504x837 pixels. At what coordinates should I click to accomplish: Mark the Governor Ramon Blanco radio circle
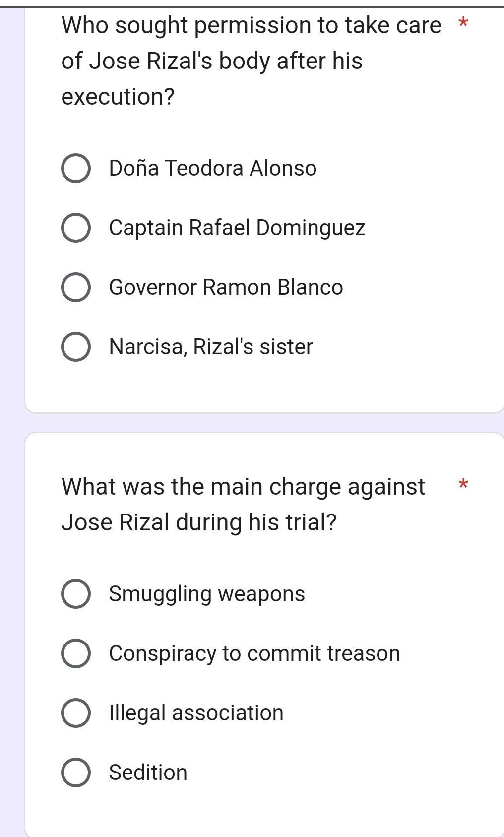(76, 288)
